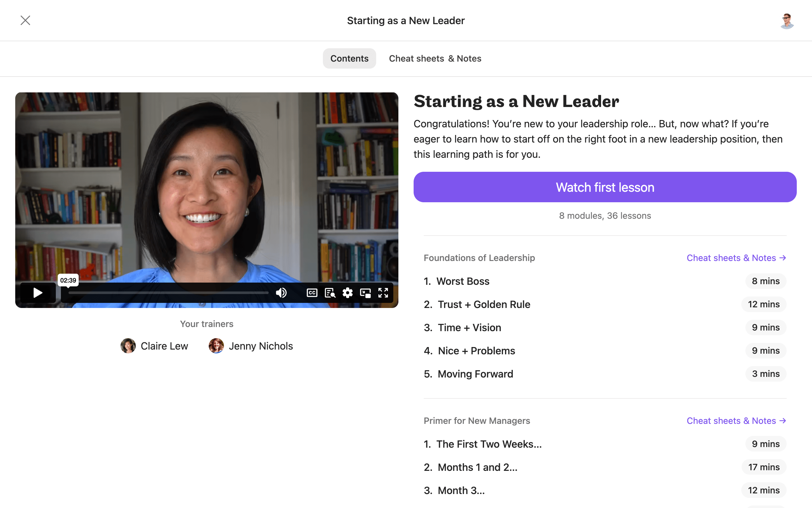Switch to the Contents tab
The image size is (812, 508).
click(x=349, y=58)
